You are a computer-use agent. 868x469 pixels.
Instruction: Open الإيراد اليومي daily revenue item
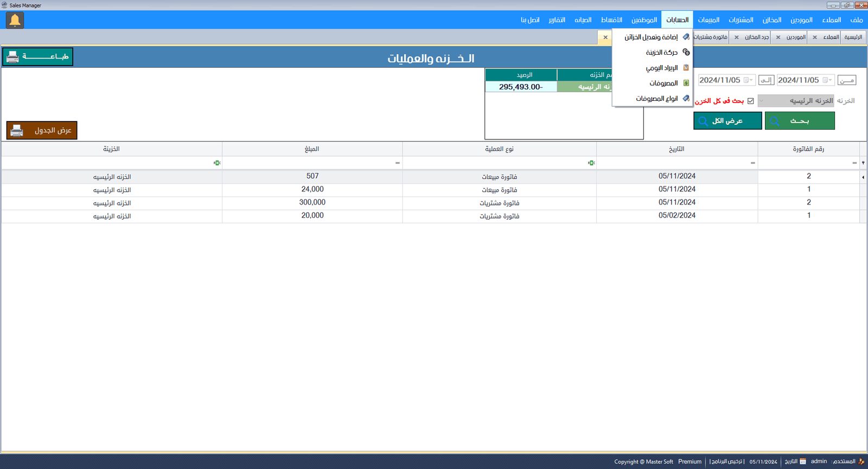pos(661,68)
